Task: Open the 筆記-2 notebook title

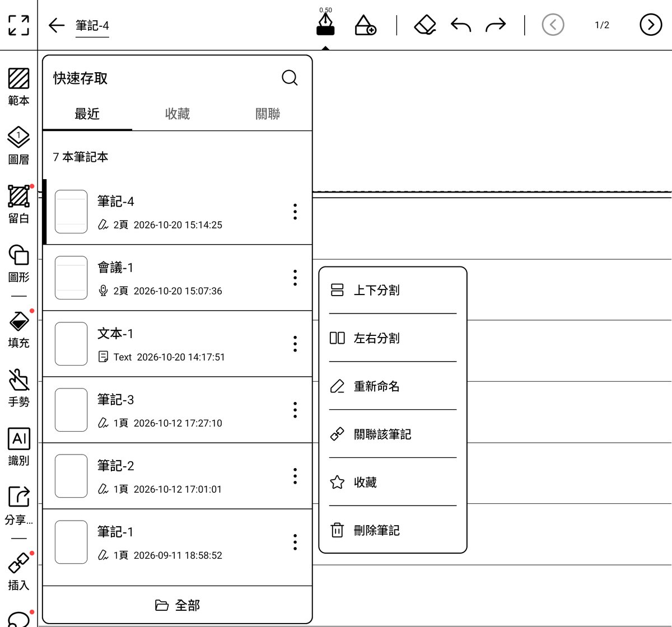Action: 116,466
